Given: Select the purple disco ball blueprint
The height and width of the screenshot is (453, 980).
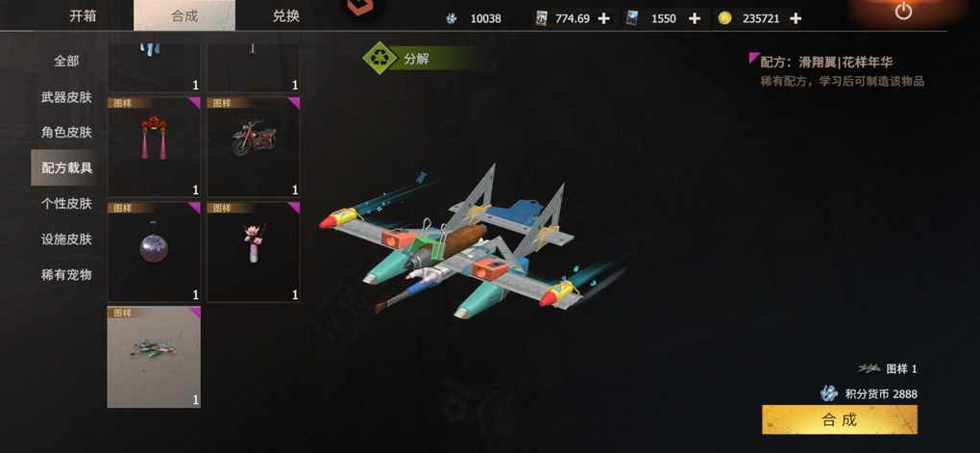Looking at the screenshot, I should click(154, 252).
